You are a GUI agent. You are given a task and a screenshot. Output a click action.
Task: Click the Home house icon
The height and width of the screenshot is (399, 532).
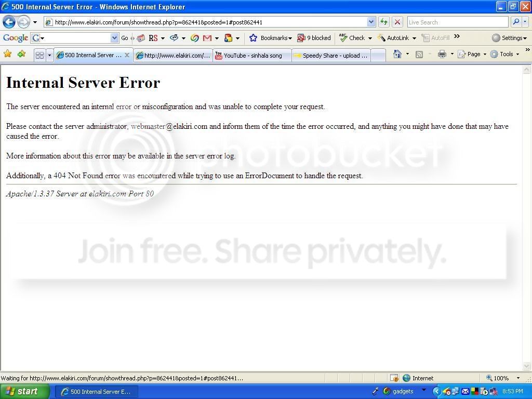[397, 54]
